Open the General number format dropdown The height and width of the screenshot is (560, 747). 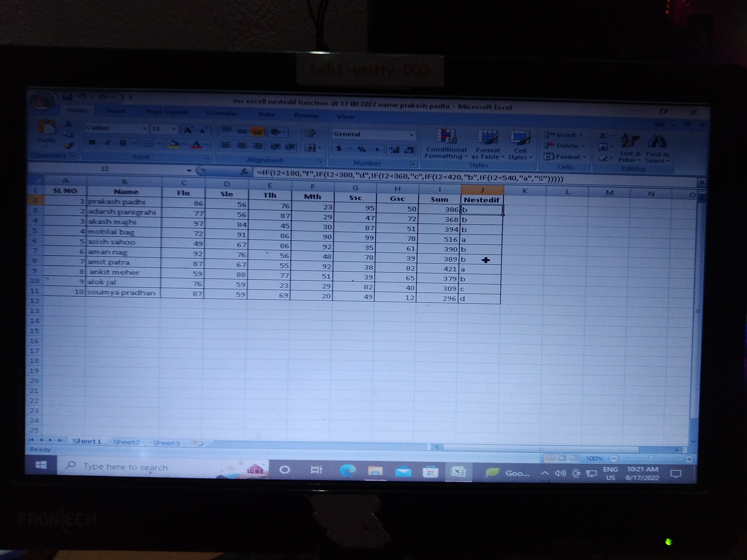tap(411, 135)
